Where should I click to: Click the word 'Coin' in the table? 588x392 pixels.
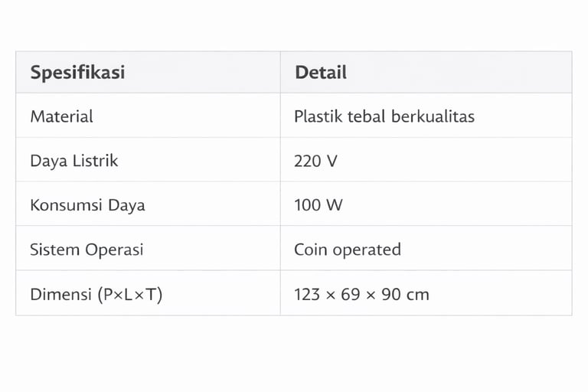(310, 250)
